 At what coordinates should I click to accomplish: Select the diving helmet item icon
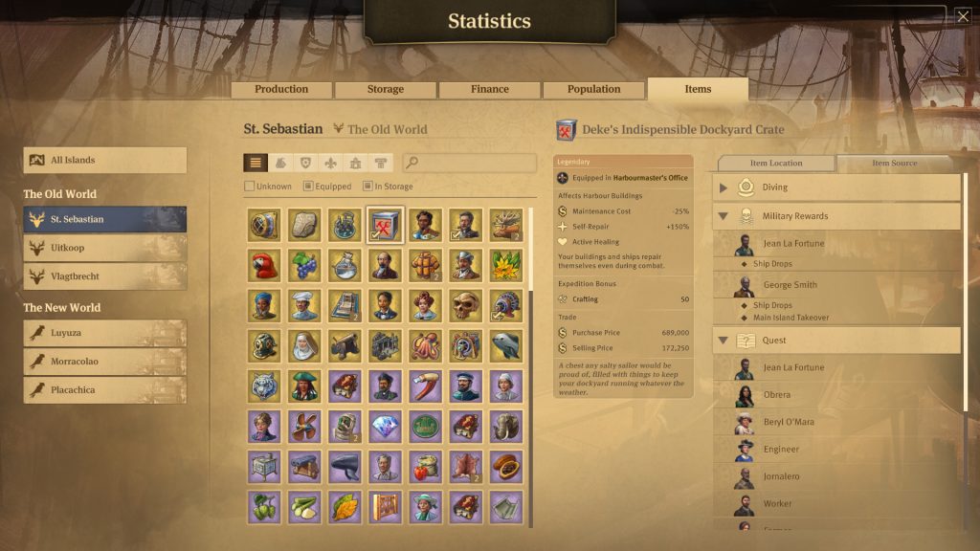(x=264, y=346)
